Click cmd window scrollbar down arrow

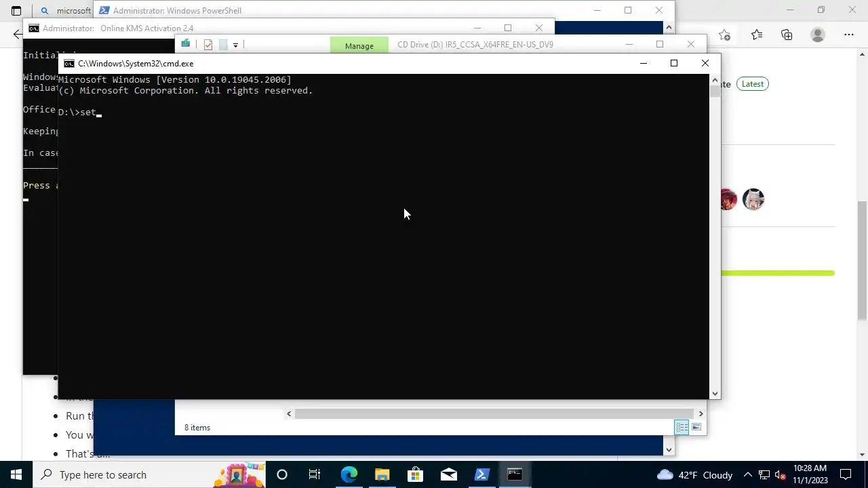tap(715, 394)
